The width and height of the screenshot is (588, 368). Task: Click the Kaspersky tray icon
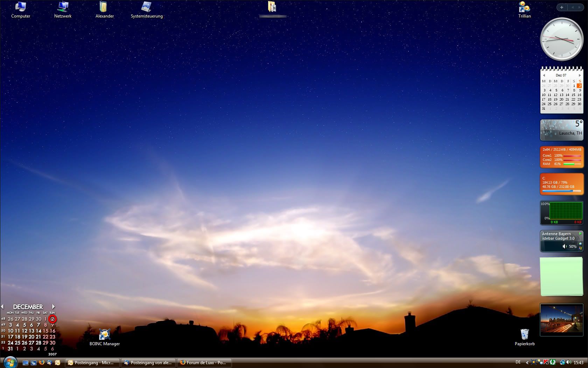pos(546,362)
